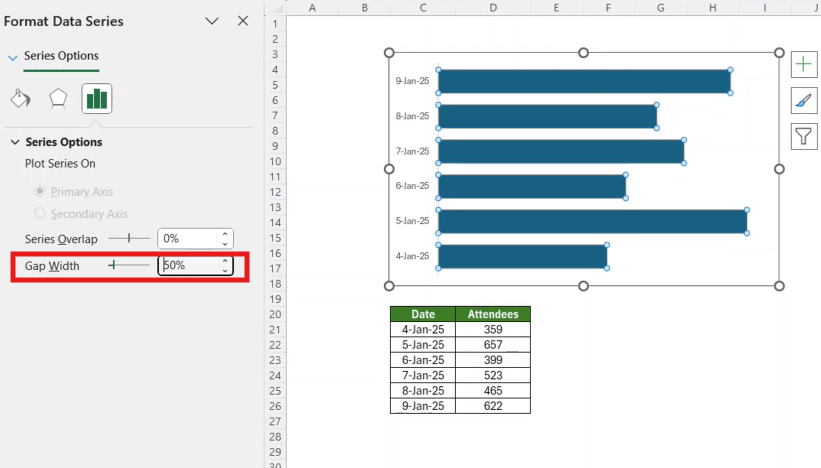Select the Primary Axis radio button
Screen dimensions: 821x468
[40, 191]
